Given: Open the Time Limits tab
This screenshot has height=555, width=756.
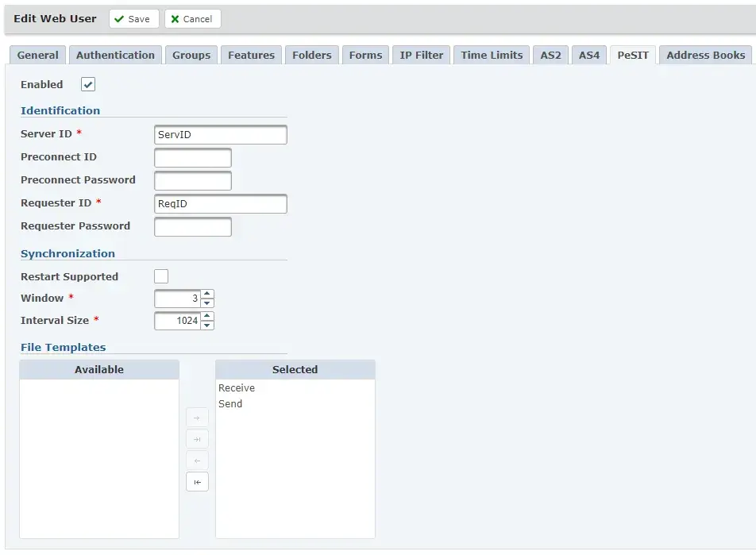Looking at the screenshot, I should [491, 55].
